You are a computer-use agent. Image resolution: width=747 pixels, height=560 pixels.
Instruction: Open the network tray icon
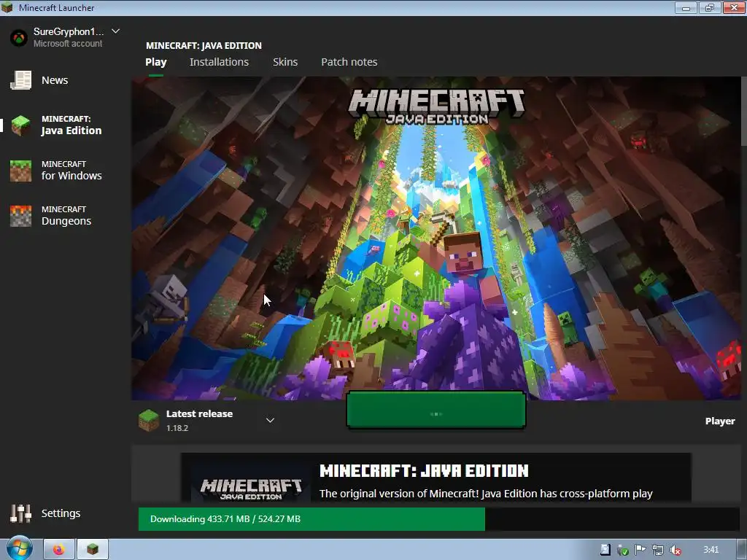pos(658,550)
